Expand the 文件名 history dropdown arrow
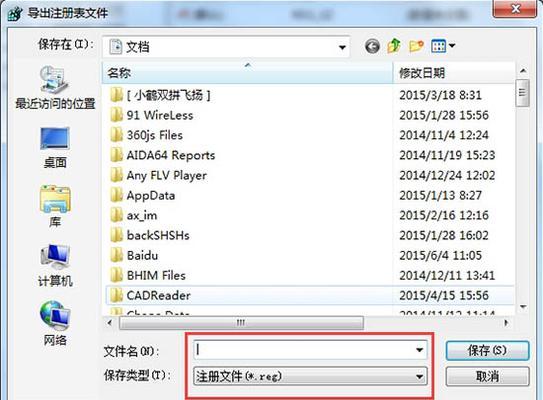 [x=419, y=350]
